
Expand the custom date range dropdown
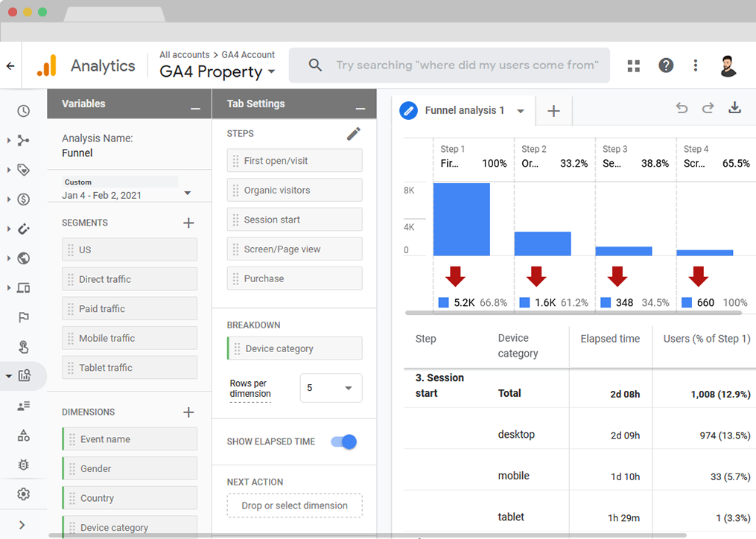pyautogui.click(x=188, y=194)
